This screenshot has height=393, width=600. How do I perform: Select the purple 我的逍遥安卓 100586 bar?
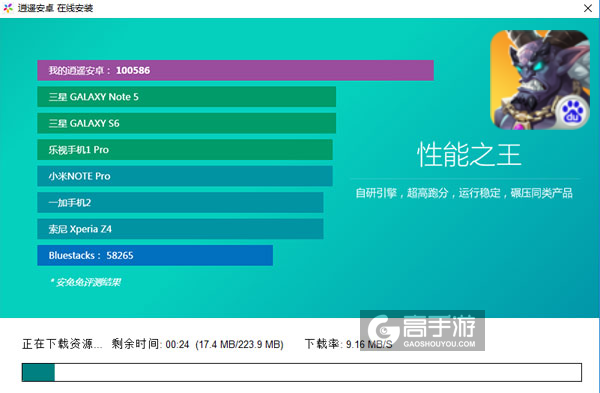coord(235,70)
